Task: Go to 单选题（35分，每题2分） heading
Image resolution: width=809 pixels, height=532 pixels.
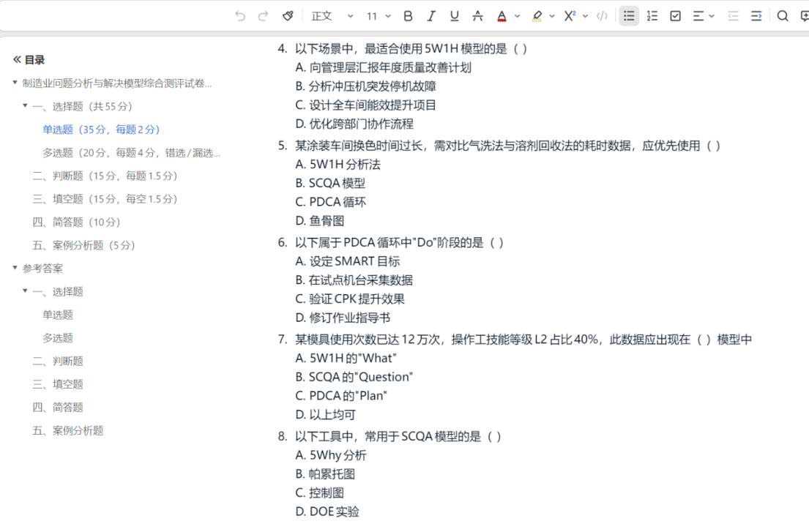Action: click(x=101, y=130)
